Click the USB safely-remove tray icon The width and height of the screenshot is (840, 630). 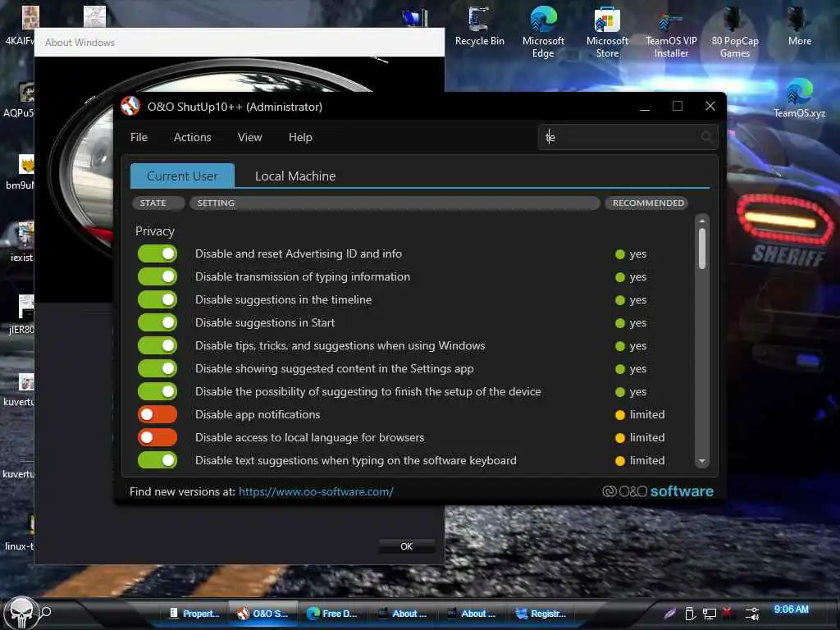(x=690, y=614)
